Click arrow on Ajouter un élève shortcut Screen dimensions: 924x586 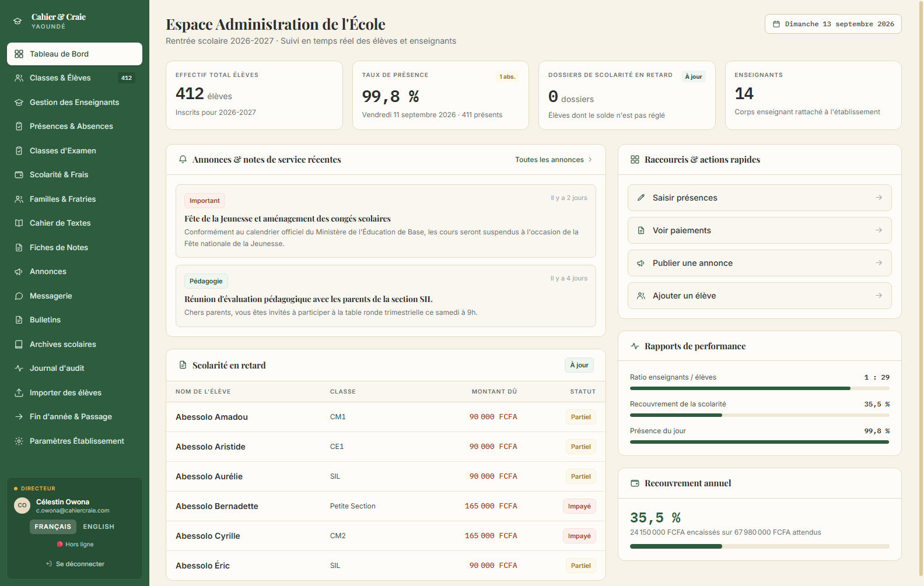pos(878,296)
